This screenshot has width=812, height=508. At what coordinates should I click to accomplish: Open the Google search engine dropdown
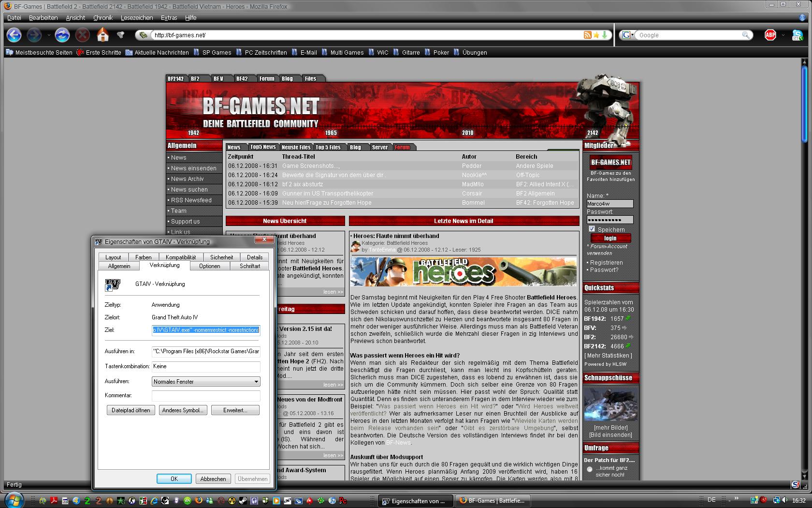click(x=628, y=35)
